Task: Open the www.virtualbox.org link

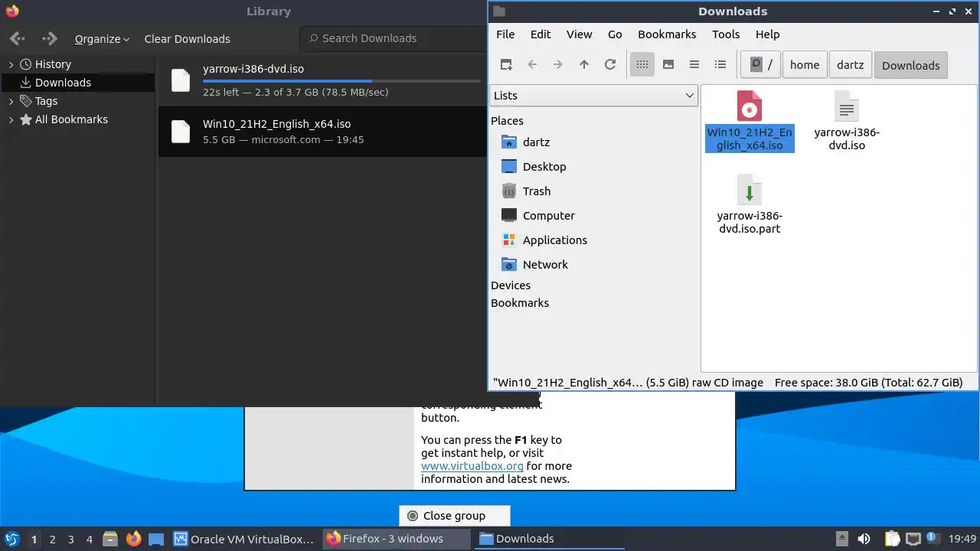Action: pos(472,465)
